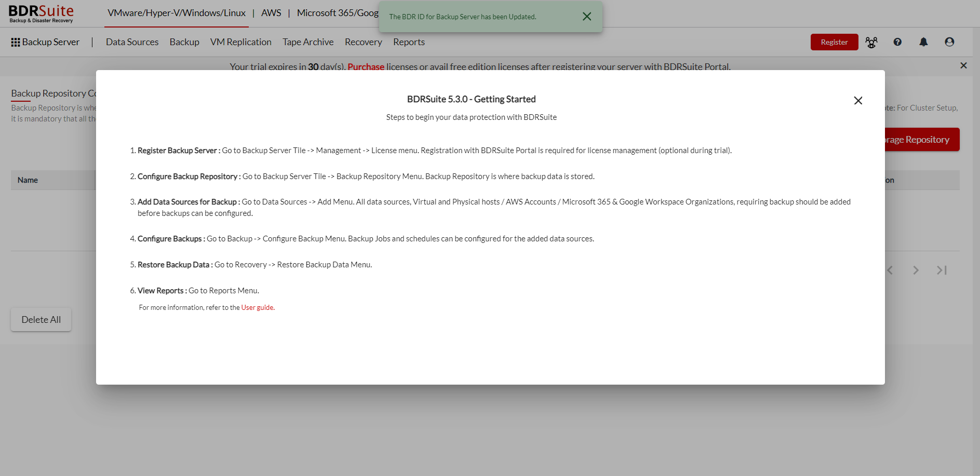Click 'Steps to begin your data protection' subtitle
Image resolution: width=980 pixels, height=476 pixels.
(471, 117)
